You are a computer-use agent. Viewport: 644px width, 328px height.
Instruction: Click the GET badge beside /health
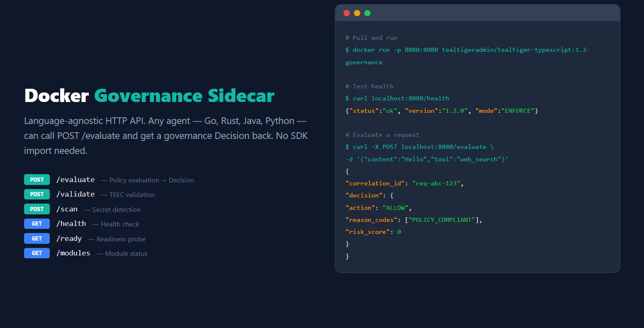pyautogui.click(x=37, y=224)
